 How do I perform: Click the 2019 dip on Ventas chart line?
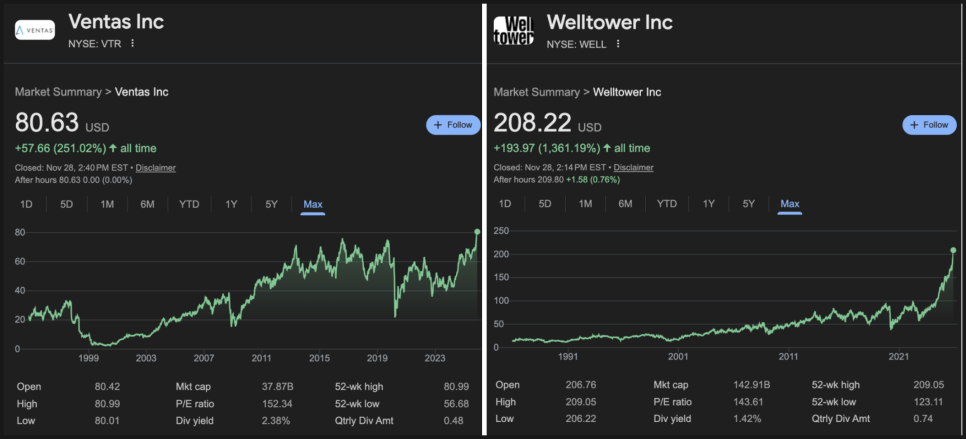pos(394,315)
